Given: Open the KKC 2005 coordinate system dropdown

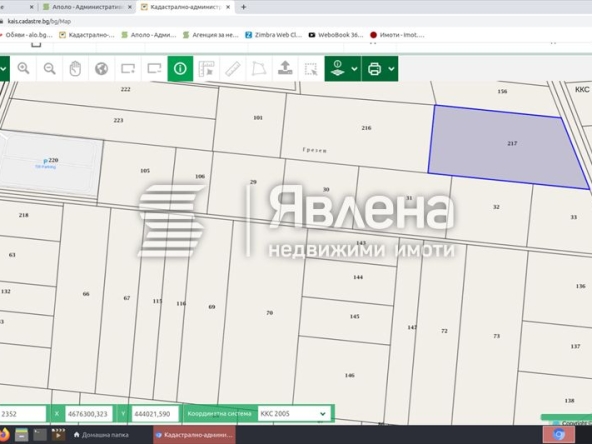Looking at the screenshot, I should click(293, 414).
